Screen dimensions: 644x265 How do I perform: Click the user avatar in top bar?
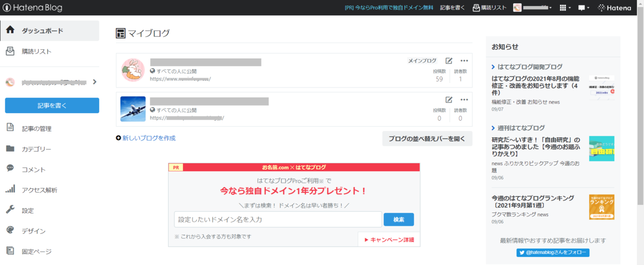[x=517, y=8]
